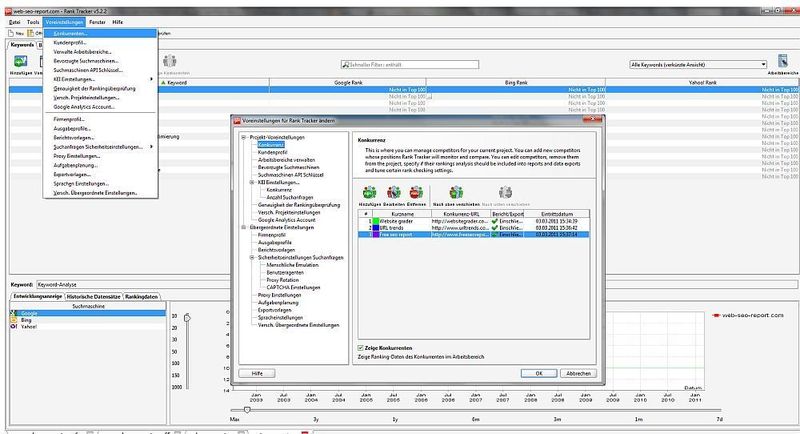This screenshot has width=800, height=434.
Task: Choose Kundenprofil... from the Voreinstellungen menu
Action: pos(101,43)
